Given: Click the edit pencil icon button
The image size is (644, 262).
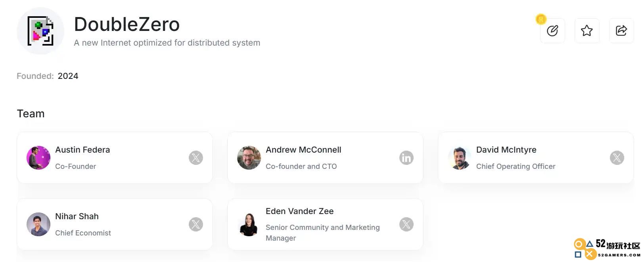Looking at the screenshot, I should (552, 31).
